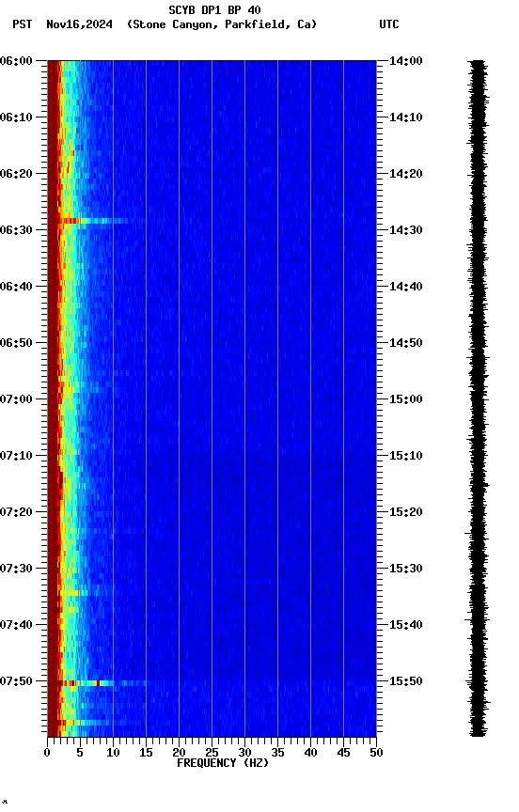Click the UTC time label '14:40'

(x=406, y=287)
